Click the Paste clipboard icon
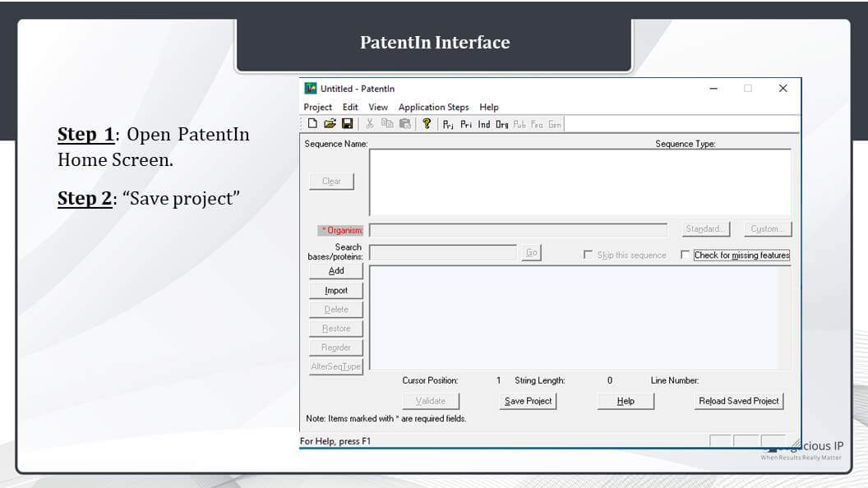The height and width of the screenshot is (488, 868). (405, 124)
